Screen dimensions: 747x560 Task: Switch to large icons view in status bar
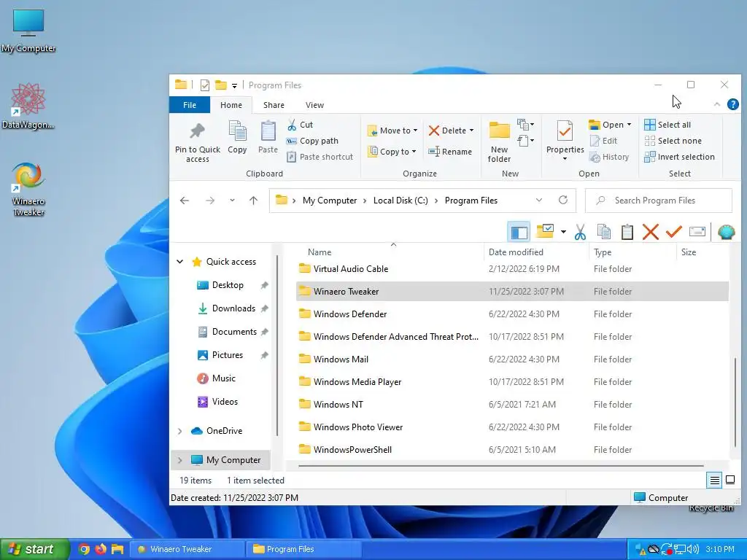(729, 480)
